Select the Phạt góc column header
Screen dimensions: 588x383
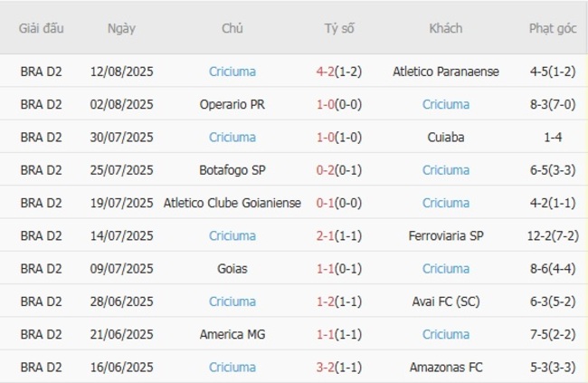pyautogui.click(x=553, y=28)
